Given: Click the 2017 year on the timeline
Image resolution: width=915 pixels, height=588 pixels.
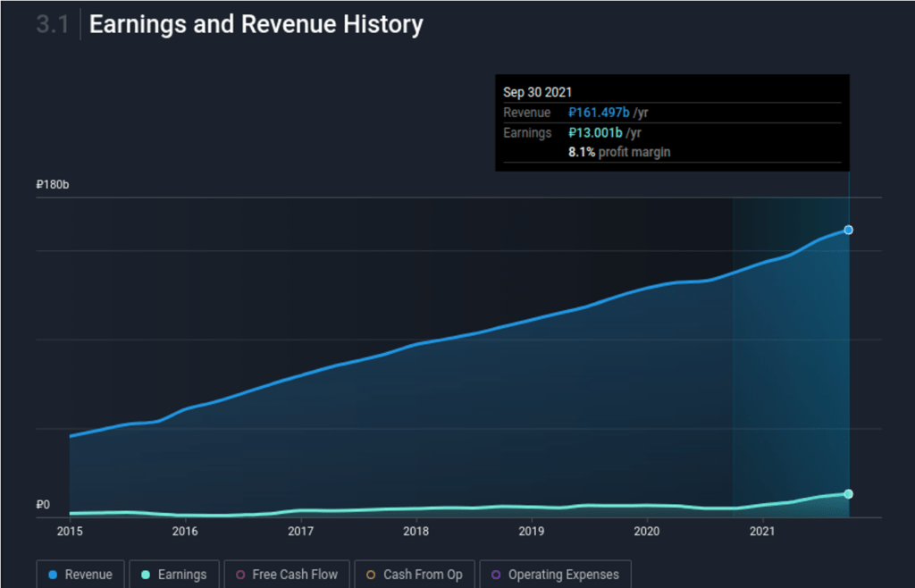Looking at the screenshot, I should pos(300,532).
